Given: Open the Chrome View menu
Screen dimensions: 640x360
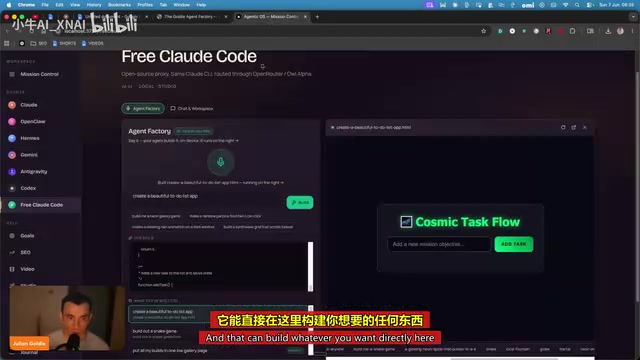Looking at the screenshot, I should coord(75,5).
